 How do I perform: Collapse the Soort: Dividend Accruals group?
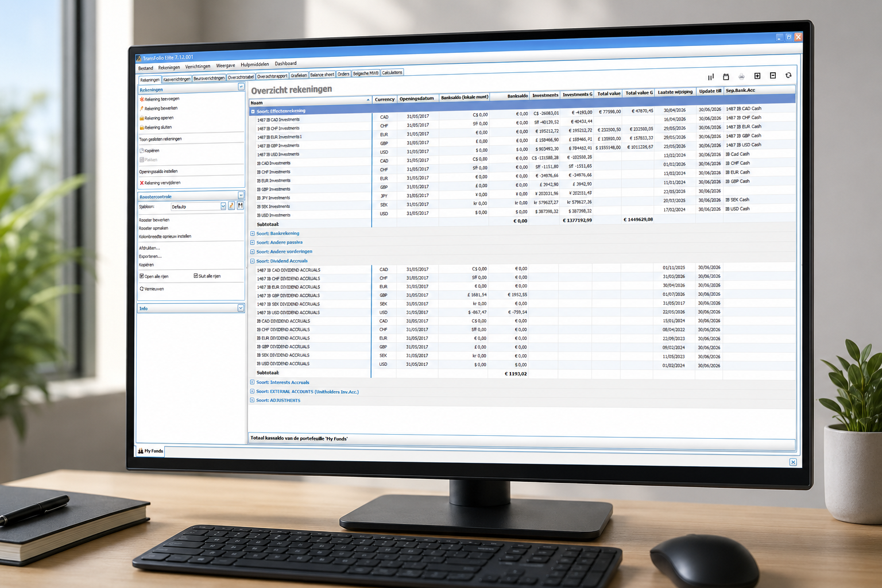[252, 261]
